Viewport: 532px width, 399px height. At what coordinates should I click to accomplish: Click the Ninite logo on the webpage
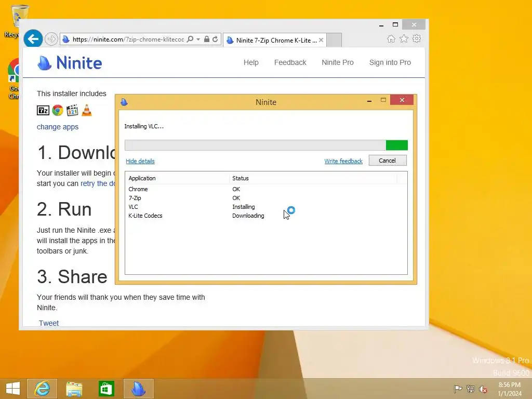pyautogui.click(x=70, y=63)
